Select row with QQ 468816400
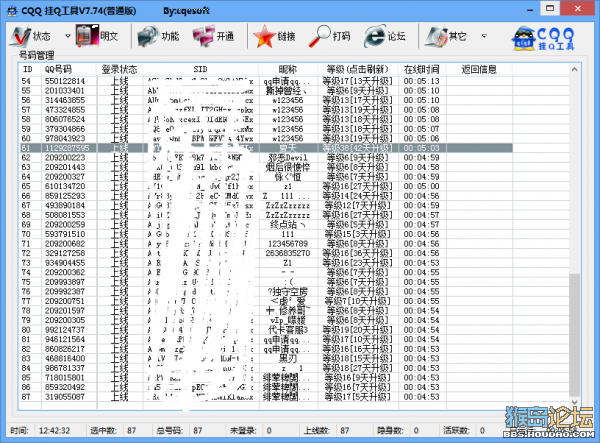 pyautogui.click(x=266, y=358)
